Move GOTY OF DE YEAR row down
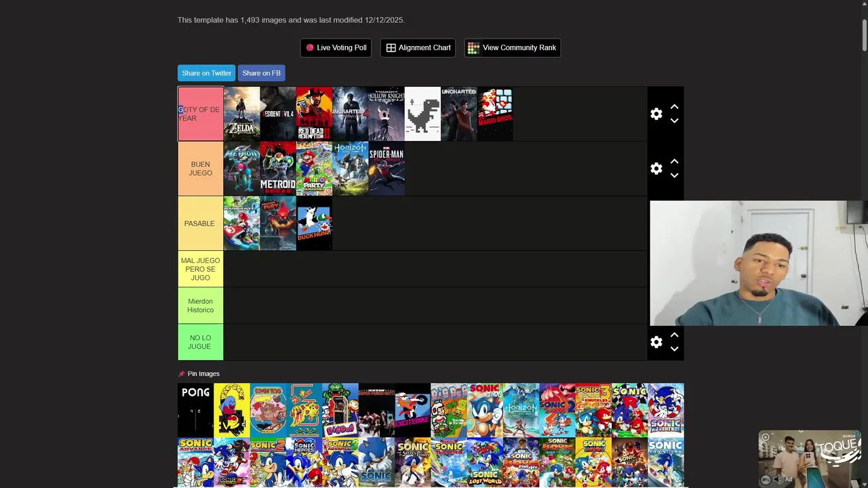The image size is (868, 488). [674, 121]
